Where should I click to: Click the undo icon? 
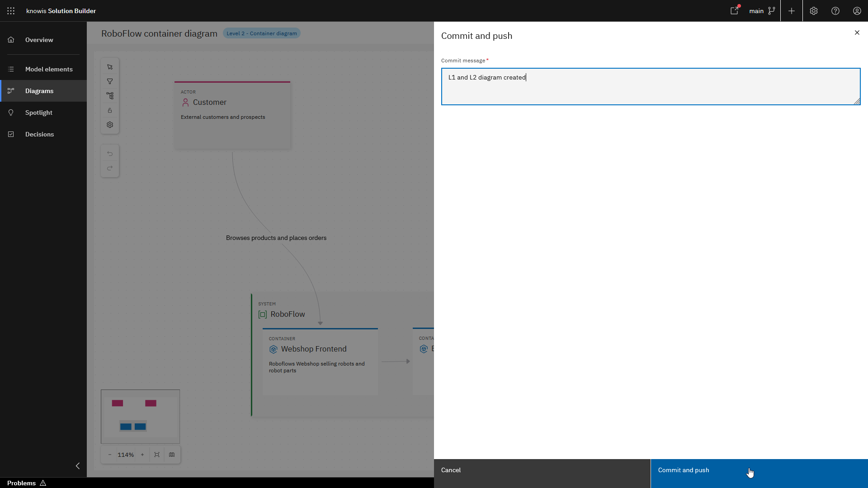(x=110, y=154)
